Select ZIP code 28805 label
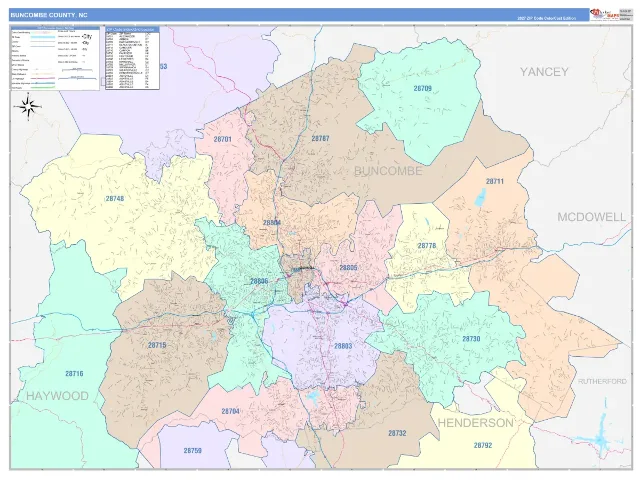 [x=348, y=268]
